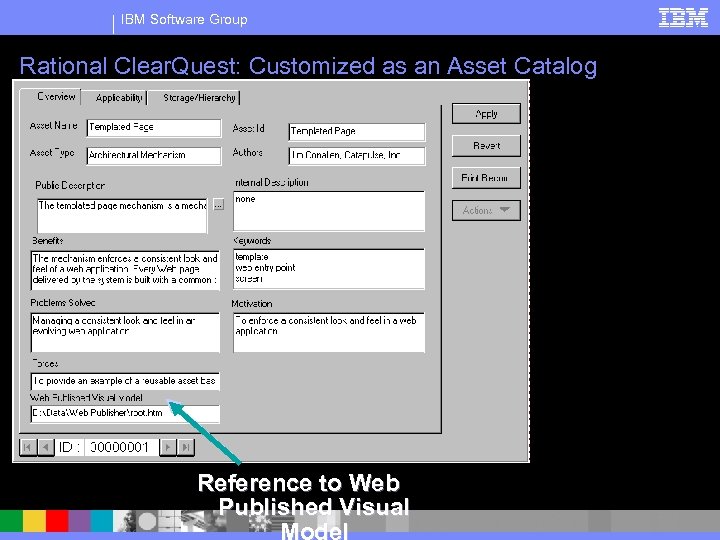Click the Apply button
This screenshot has height=540, width=720.
[x=486, y=113]
